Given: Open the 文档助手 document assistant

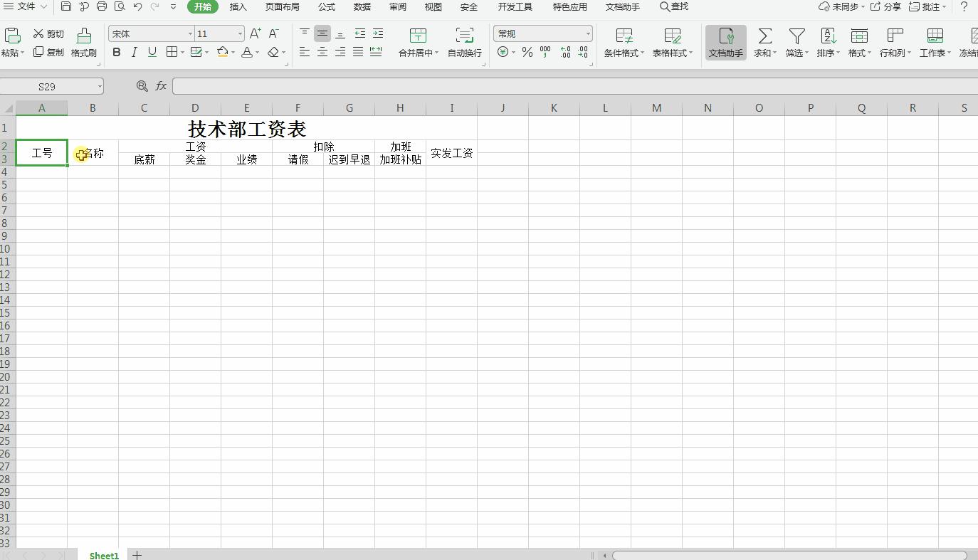Looking at the screenshot, I should (x=725, y=41).
